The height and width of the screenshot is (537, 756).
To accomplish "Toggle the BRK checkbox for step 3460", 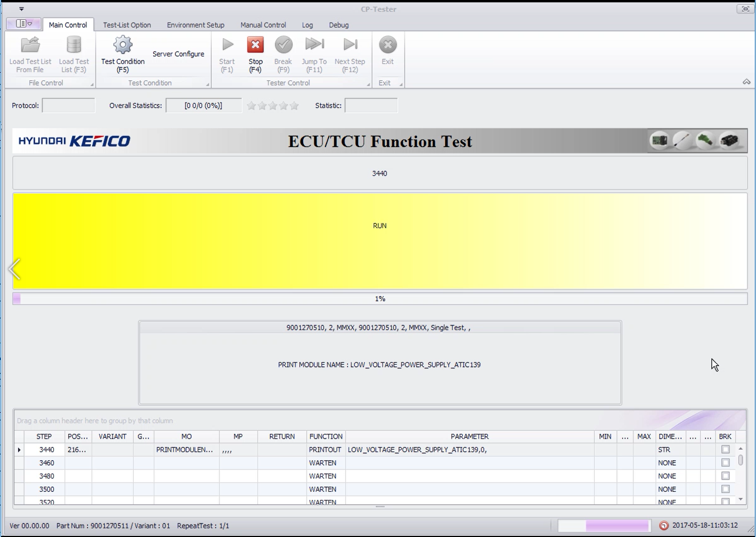I will point(726,463).
